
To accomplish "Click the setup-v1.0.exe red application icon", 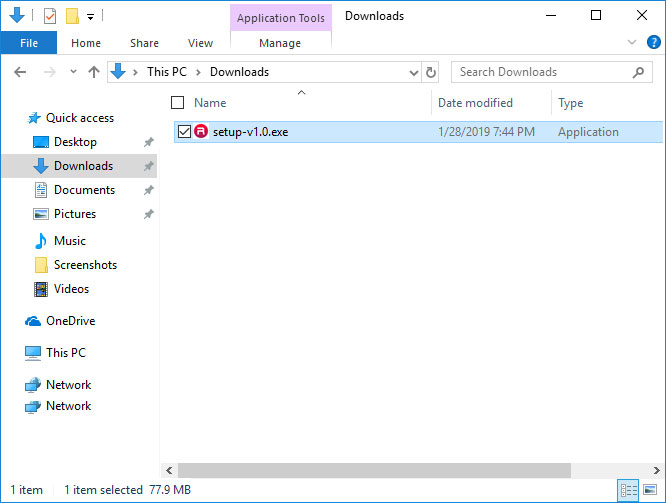I will [x=201, y=131].
